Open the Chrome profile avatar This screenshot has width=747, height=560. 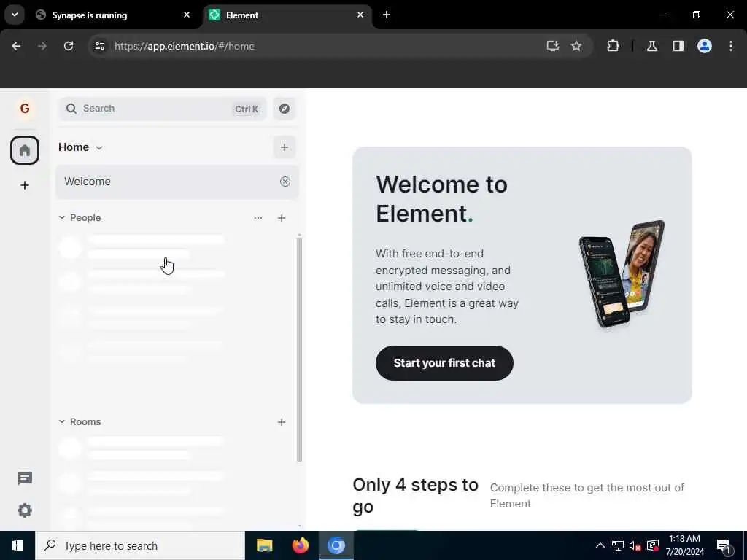pos(705,46)
